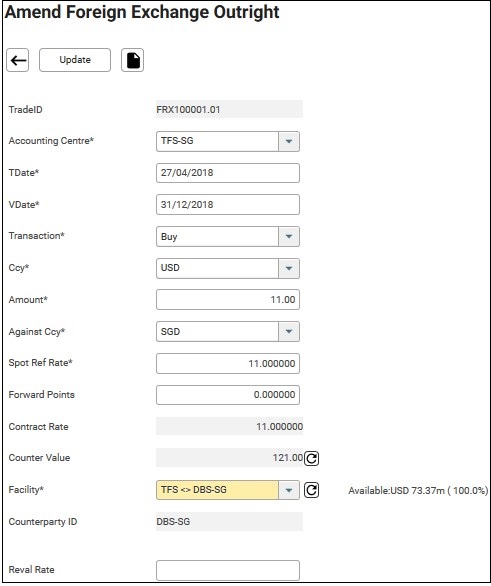The height and width of the screenshot is (586, 491).
Task: Open the Facility dropdown arrow
Action: tap(289, 490)
